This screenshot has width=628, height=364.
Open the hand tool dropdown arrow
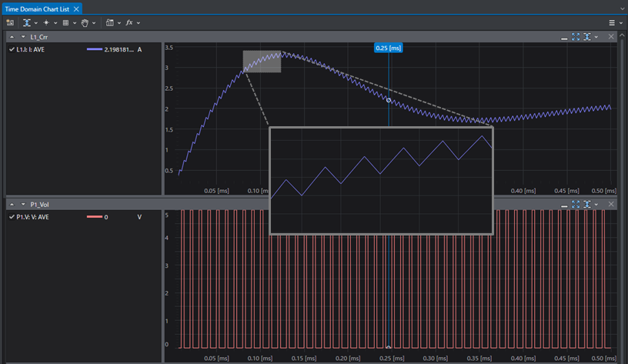pos(94,23)
